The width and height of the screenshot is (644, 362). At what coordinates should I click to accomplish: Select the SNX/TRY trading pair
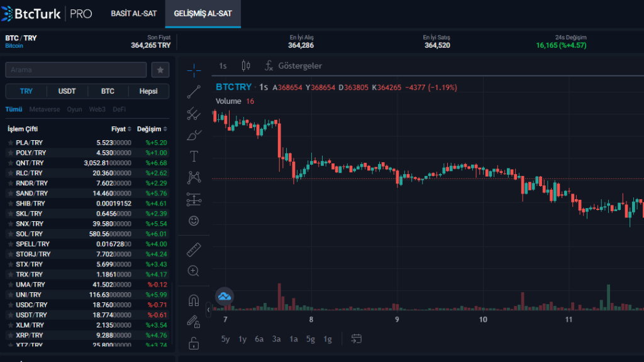87,224
